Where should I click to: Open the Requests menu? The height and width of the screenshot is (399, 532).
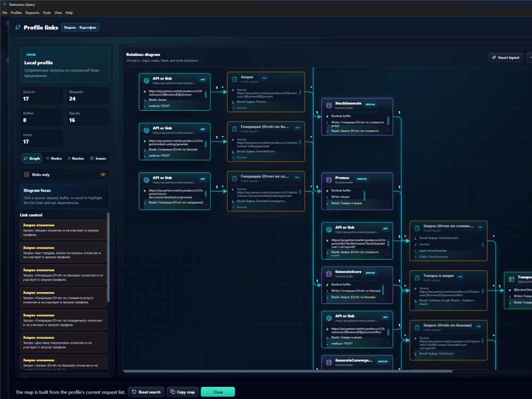click(x=32, y=13)
